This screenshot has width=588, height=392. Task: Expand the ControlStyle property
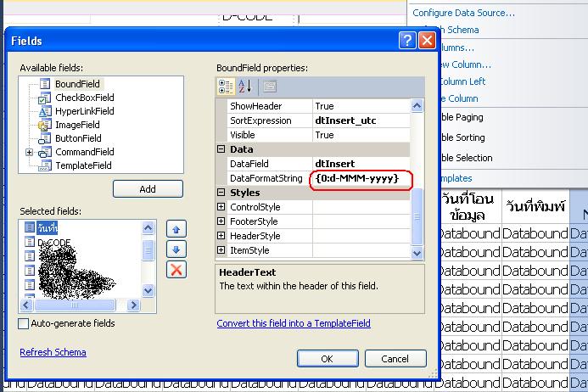[x=221, y=207]
